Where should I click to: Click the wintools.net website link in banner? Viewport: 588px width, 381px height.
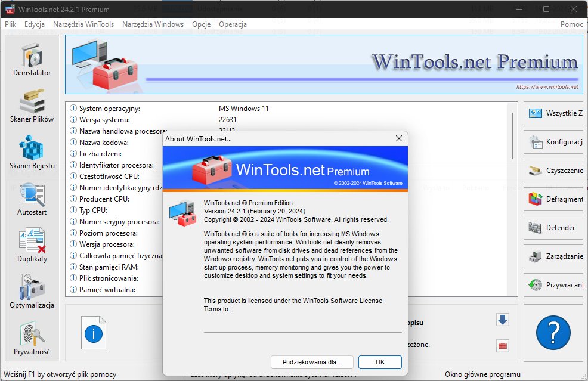tap(547, 87)
